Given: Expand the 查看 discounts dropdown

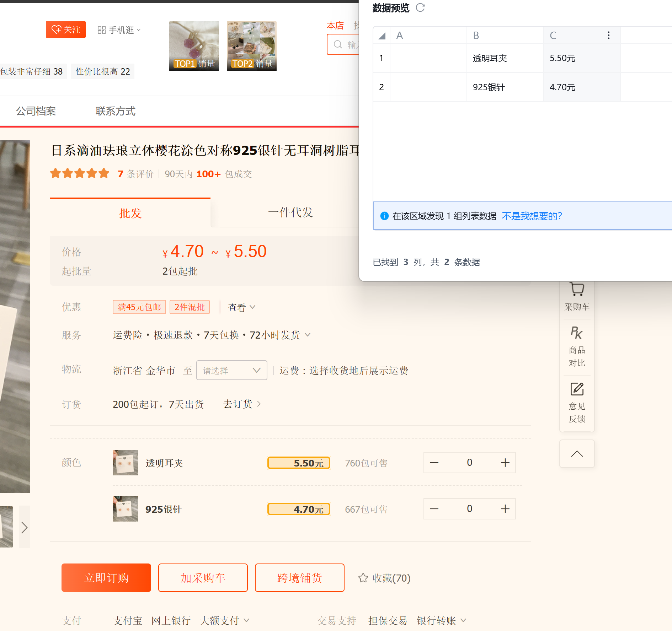Looking at the screenshot, I should click(x=242, y=307).
